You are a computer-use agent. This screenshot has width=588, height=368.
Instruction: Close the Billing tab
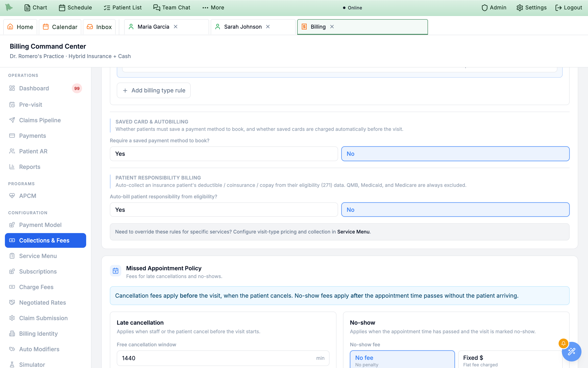(332, 27)
